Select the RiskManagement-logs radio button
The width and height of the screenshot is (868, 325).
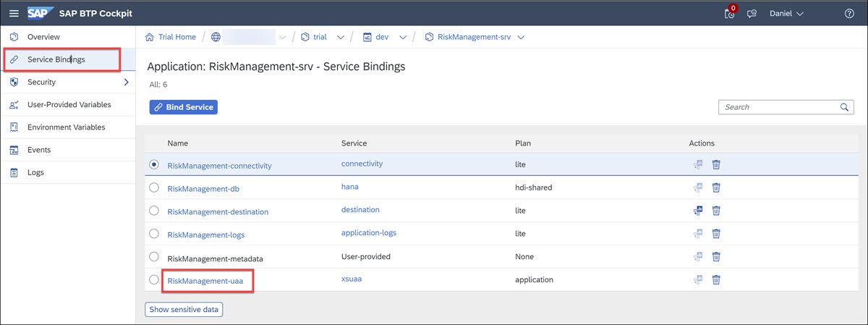(x=153, y=233)
